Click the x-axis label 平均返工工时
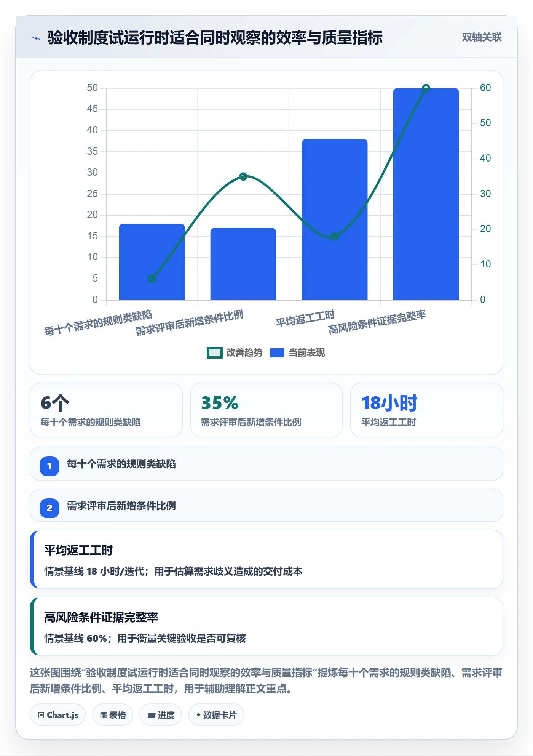 tap(305, 319)
